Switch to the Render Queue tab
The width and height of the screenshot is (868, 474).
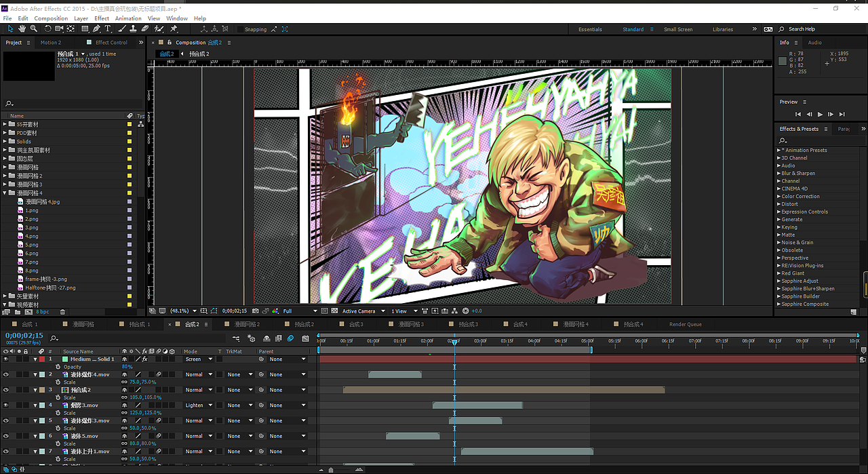point(685,324)
